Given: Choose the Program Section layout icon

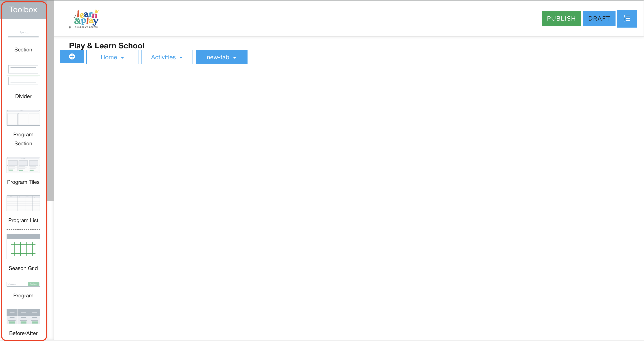Looking at the screenshot, I should pyautogui.click(x=23, y=118).
